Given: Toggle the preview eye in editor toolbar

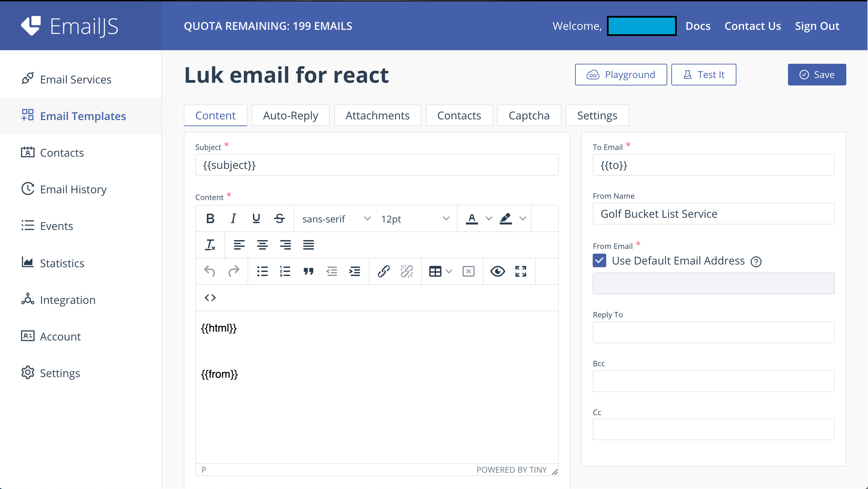Looking at the screenshot, I should click(x=497, y=271).
